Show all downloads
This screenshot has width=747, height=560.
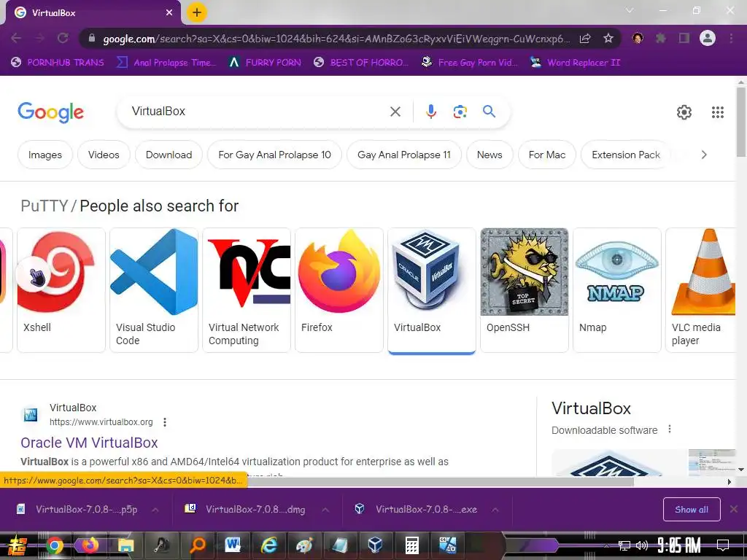(692, 510)
